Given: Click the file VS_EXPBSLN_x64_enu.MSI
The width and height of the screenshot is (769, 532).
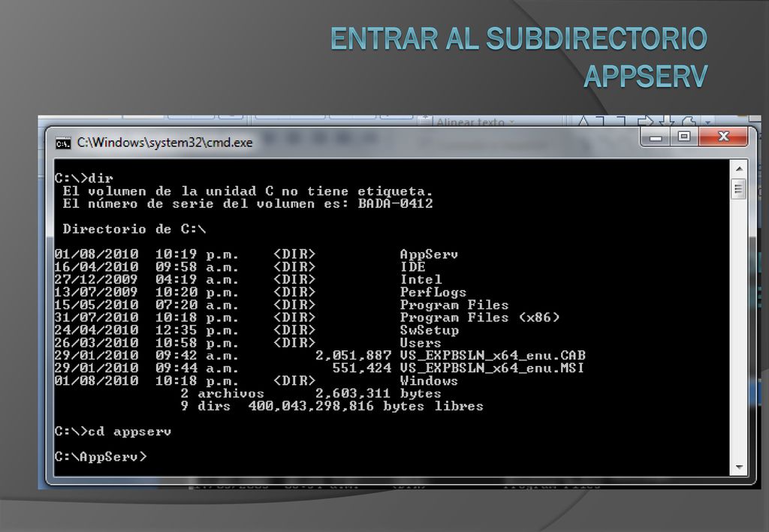Looking at the screenshot, I should coord(492,368).
